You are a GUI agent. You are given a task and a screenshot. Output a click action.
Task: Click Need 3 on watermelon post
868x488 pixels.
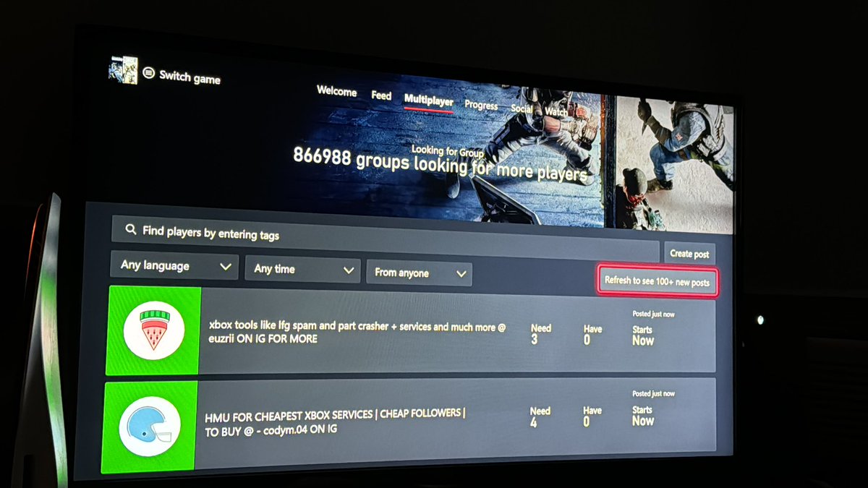tap(540, 333)
